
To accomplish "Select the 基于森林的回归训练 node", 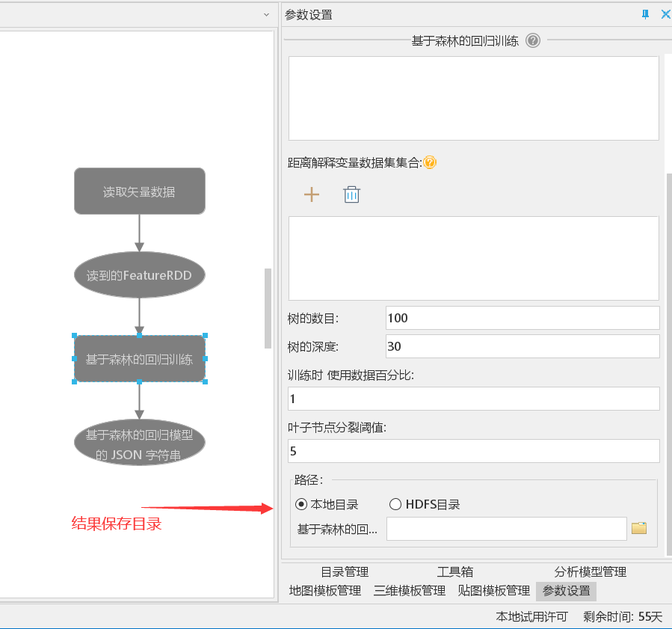I will [x=139, y=358].
